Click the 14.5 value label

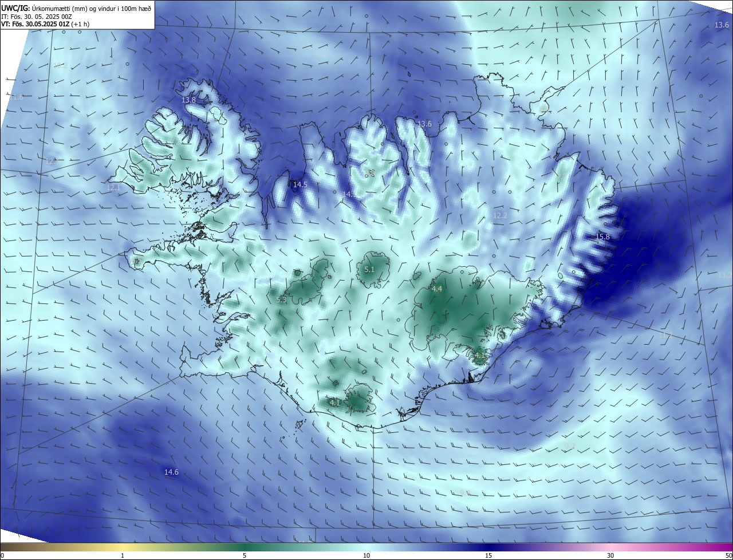(300, 184)
